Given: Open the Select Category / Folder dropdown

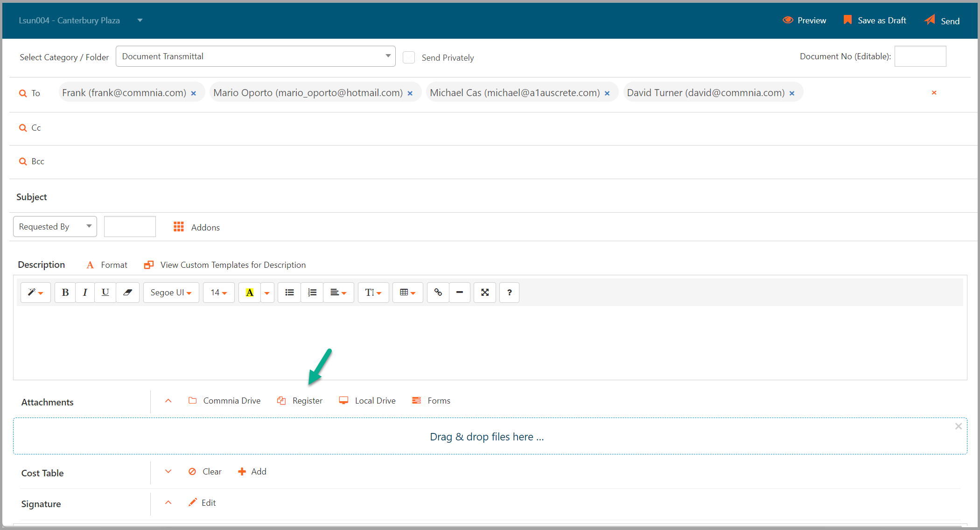Looking at the screenshot, I should [x=255, y=56].
